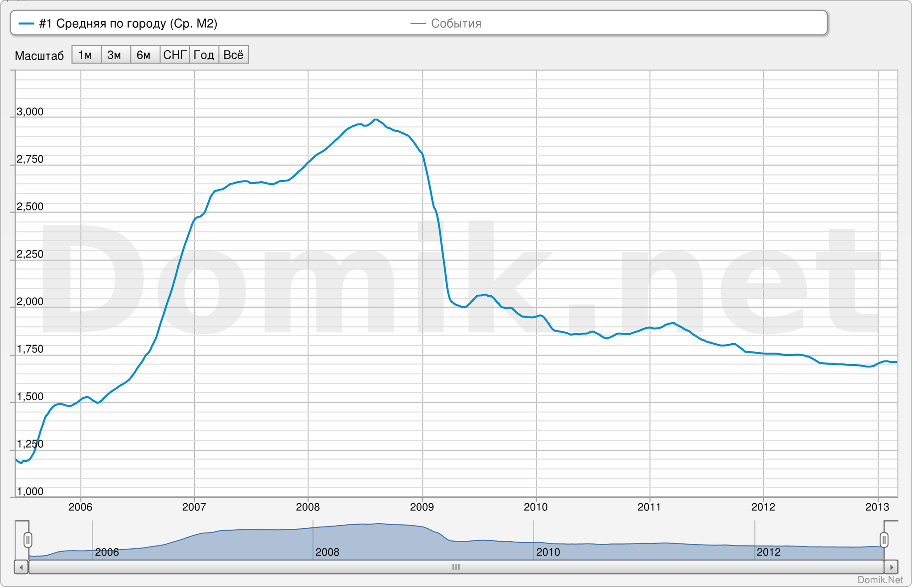The width and height of the screenshot is (913, 588).
Task: Set the scale to 1м
Action: tap(86, 55)
